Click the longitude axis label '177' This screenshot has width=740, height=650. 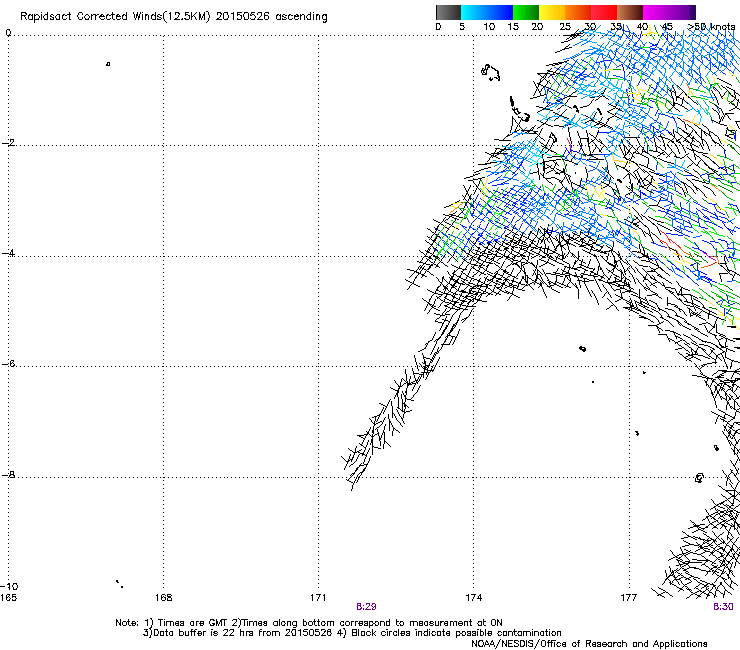coord(629,598)
